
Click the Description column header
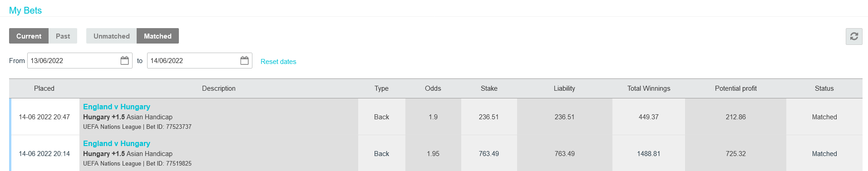point(219,88)
